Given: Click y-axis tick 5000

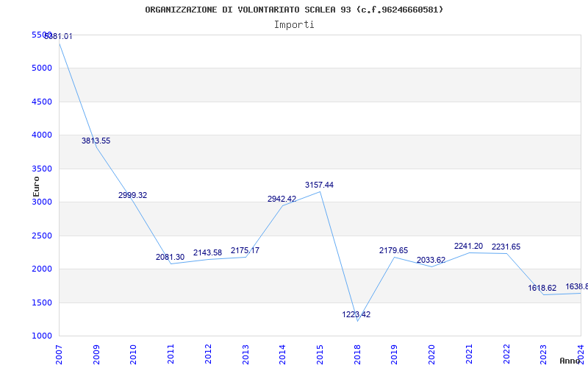Looking at the screenshot, I should [42, 68].
